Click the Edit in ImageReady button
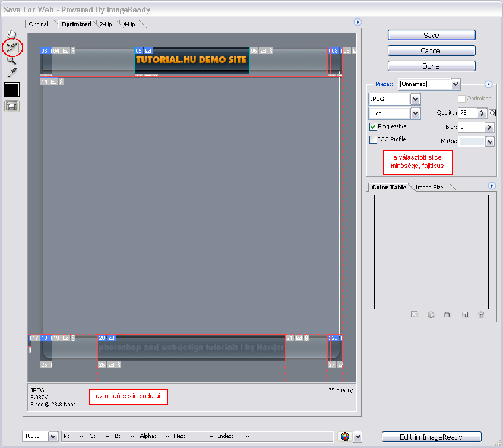Image resolution: width=503 pixels, height=448 pixels. tap(431, 437)
